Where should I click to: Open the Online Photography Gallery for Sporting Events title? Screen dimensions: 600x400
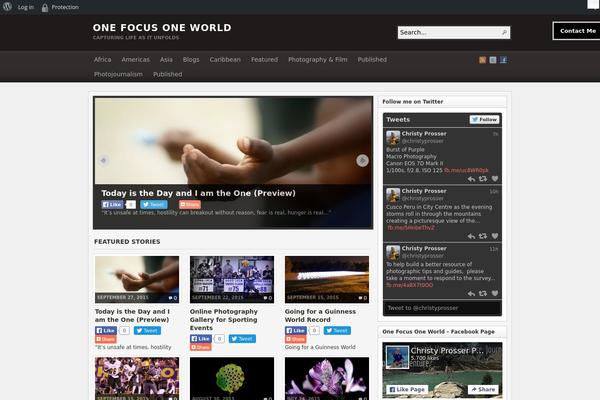pos(224,320)
